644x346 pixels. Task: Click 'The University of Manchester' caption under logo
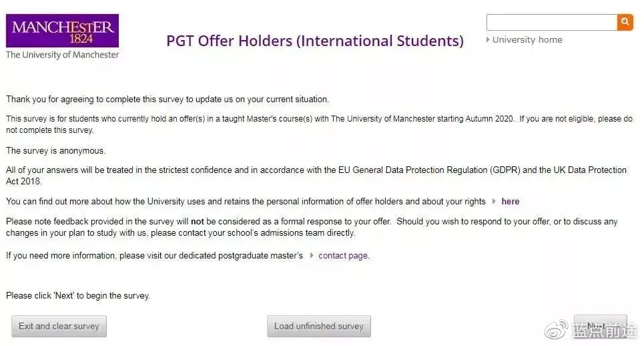[63, 55]
